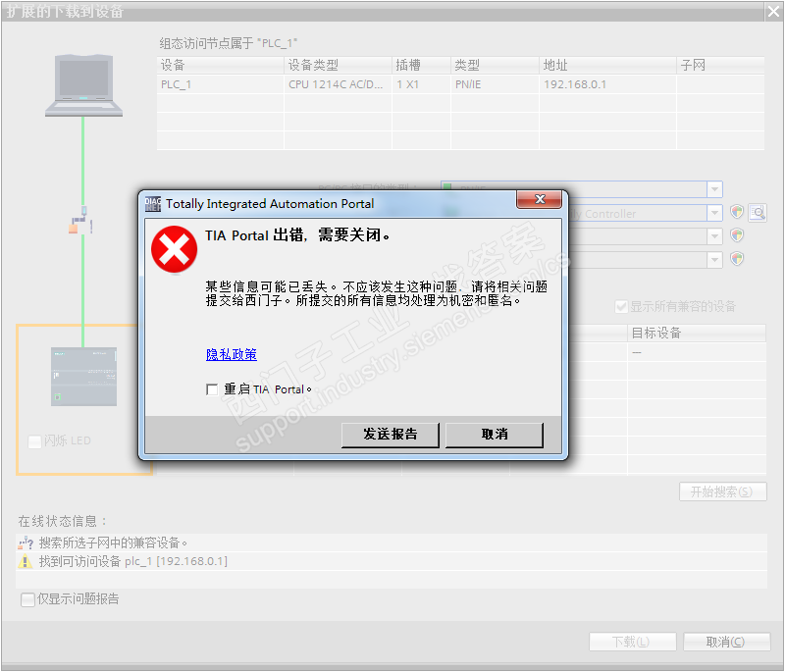This screenshot has width=785, height=672.
Task: Close the 扩展的下载到设备 window
Action: [774, 11]
